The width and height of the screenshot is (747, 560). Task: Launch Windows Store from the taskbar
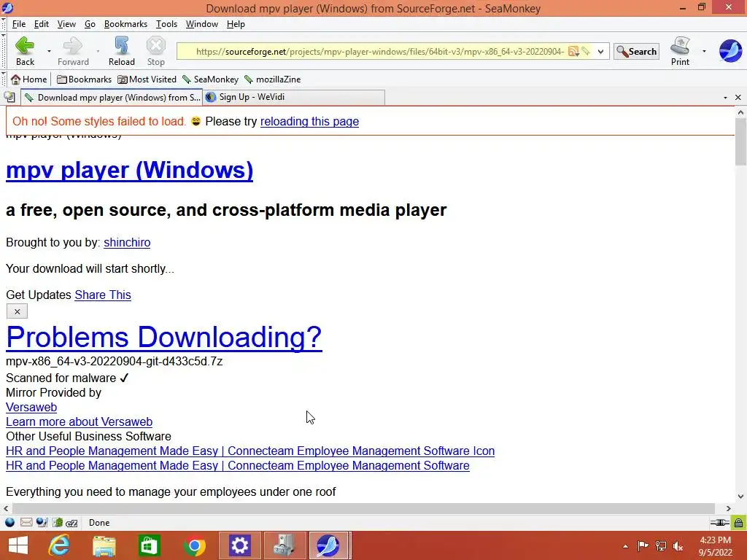click(149, 545)
